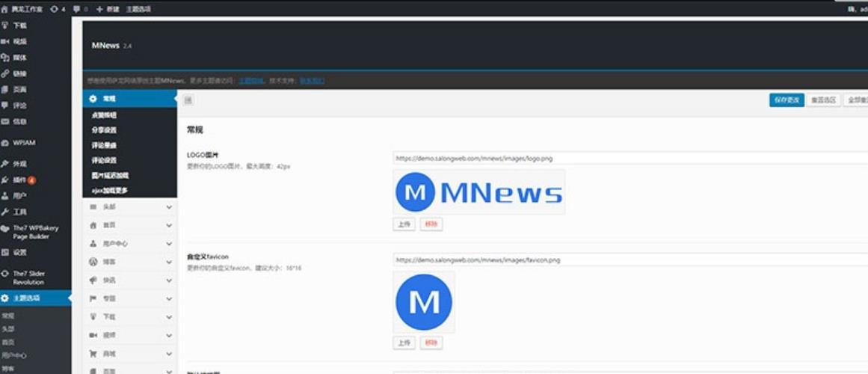
Task: Expand the 博客 options section
Action: tap(169, 262)
